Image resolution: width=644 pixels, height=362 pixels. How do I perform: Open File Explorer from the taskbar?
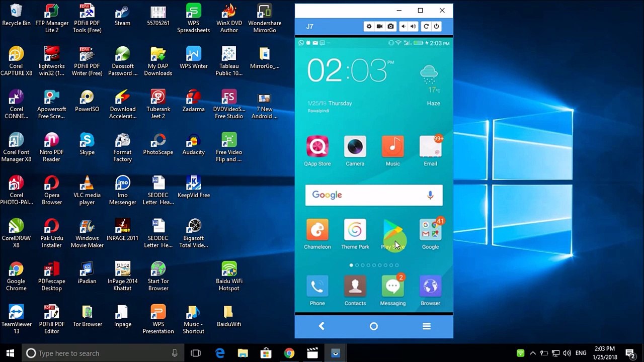coord(243,353)
